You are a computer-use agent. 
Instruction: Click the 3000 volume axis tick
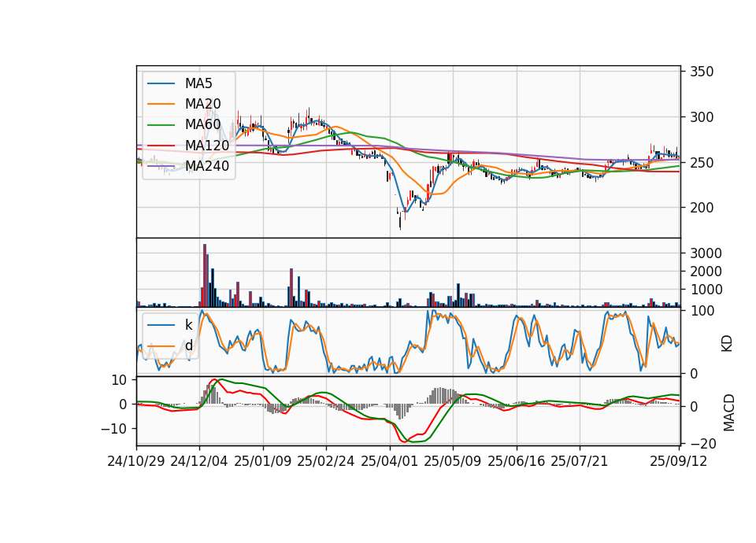pyautogui.click(x=706, y=253)
